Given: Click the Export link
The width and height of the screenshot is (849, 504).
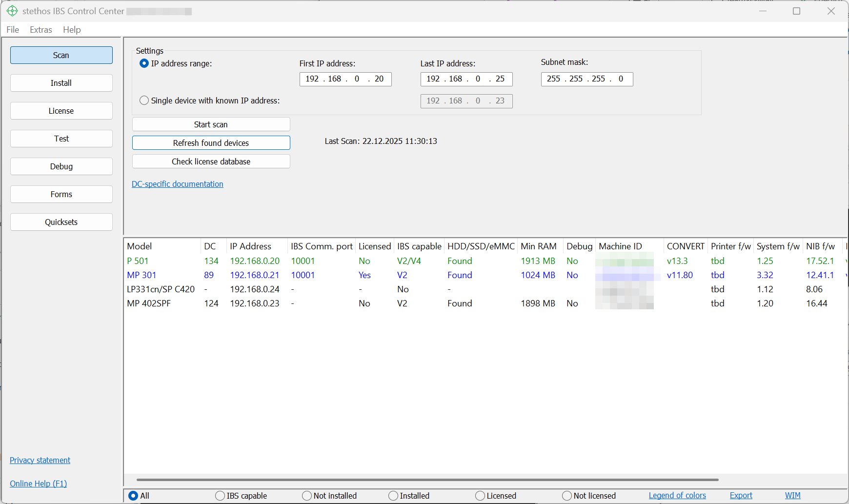Looking at the screenshot, I should pyautogui.click(x=741, y=496).
